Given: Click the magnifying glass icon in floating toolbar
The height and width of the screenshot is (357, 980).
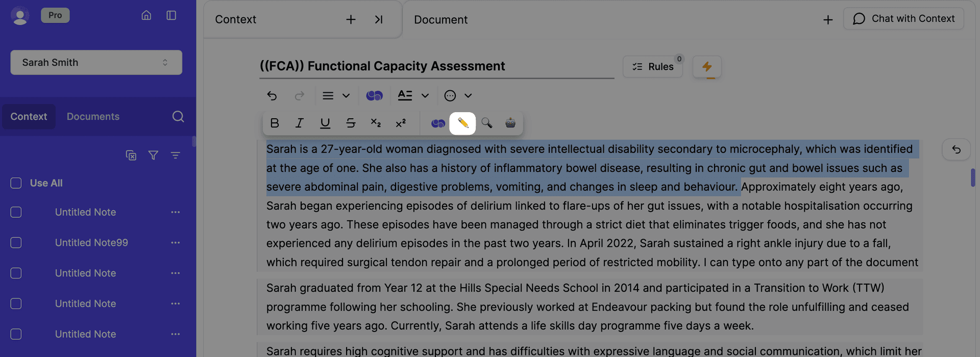Looking at the screenshot, I should [487, 123].
